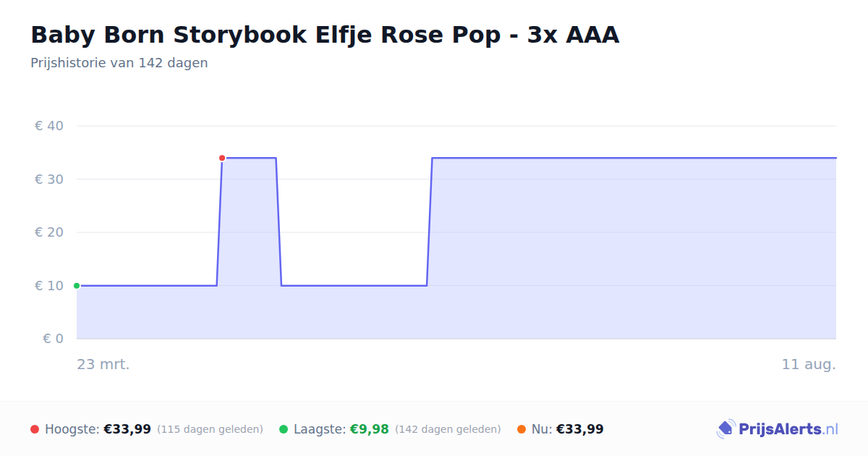Image resolution: width=868 pixels, height=456 pixels.
Task: Click the lowest price value €9,98
Action: coord(370,429)
